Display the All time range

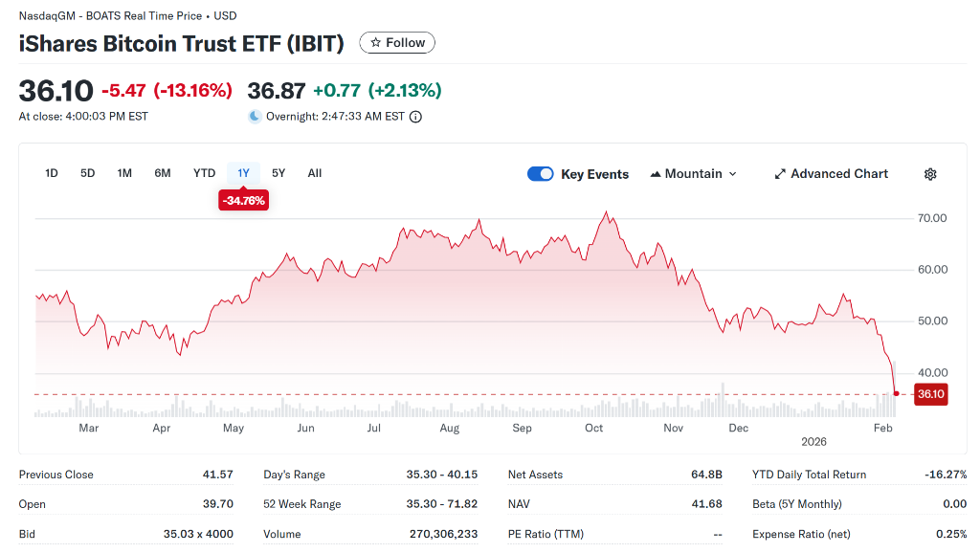point(315,173)
